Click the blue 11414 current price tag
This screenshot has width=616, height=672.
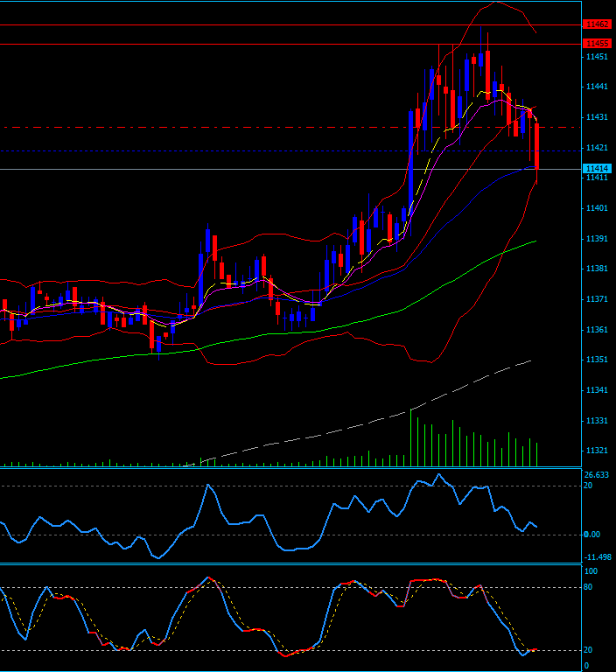[598, 168]
